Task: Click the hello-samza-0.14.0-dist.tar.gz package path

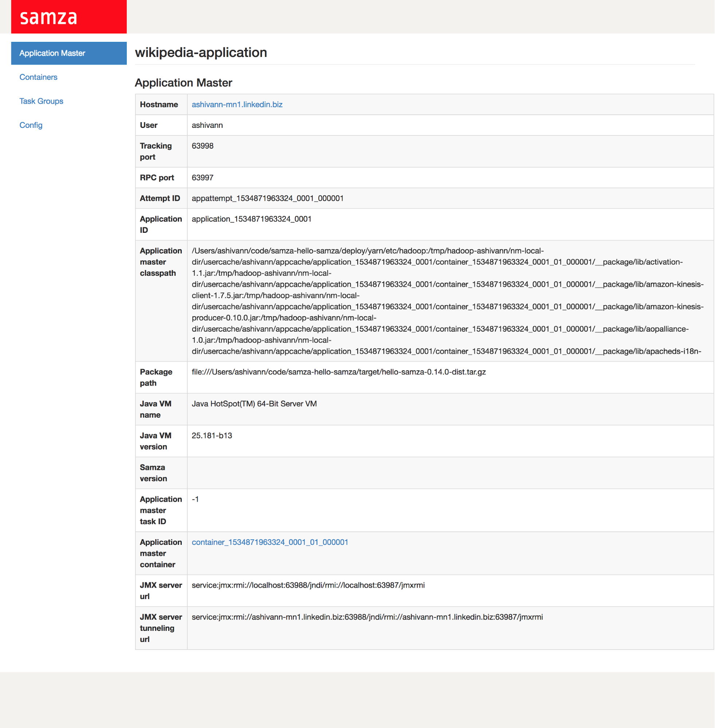Action: [338, 372]
